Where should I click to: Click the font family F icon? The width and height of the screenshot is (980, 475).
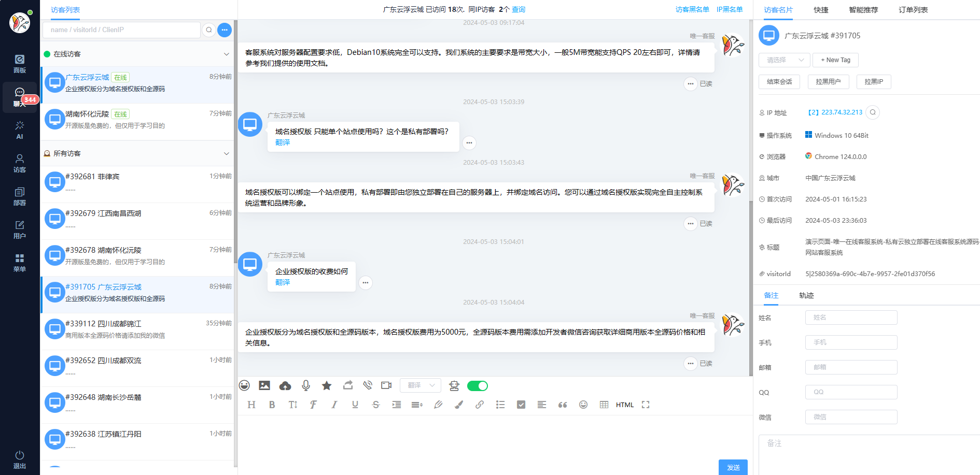pos(313,405)
